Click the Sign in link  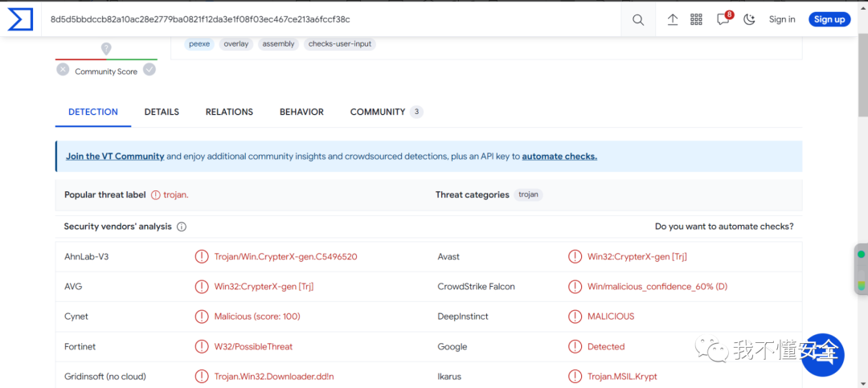click(x=782, y=20)
